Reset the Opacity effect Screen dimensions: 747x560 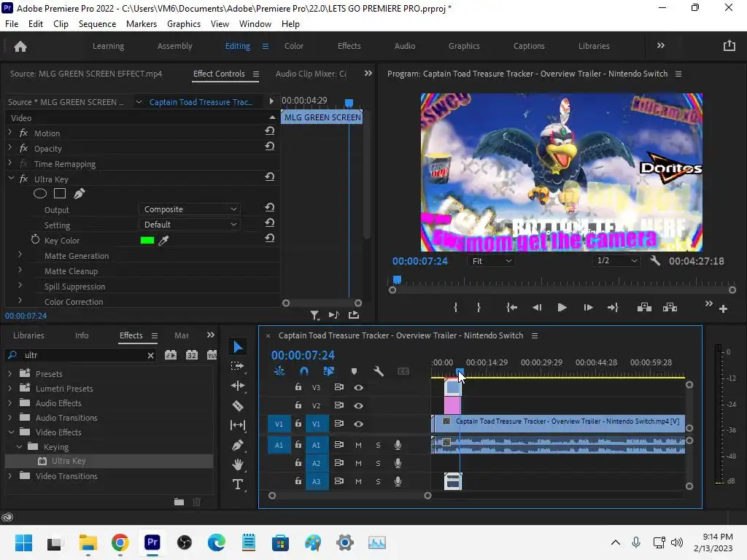pos(270,146)
